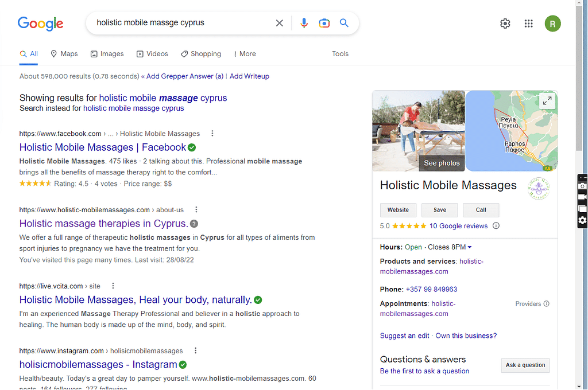Click the blue search magnifier icon
Viewport: 588px width, 390px height.
344,24
